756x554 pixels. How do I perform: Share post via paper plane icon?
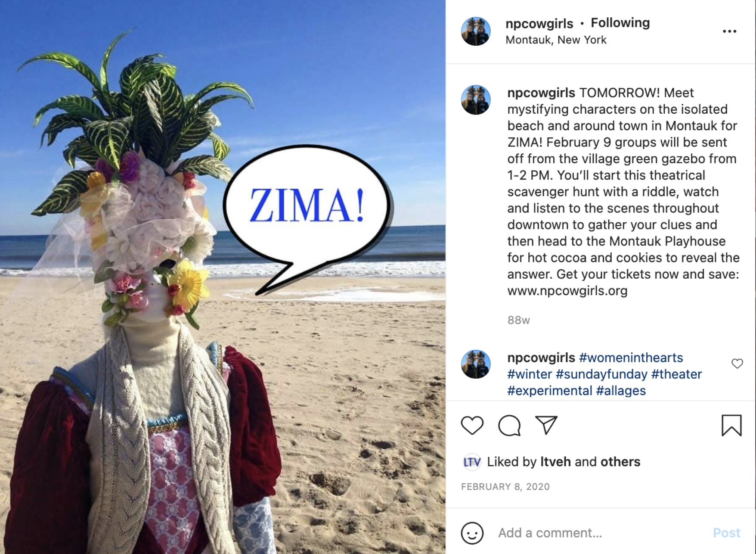pyautogui.click(x=546, y=425)
